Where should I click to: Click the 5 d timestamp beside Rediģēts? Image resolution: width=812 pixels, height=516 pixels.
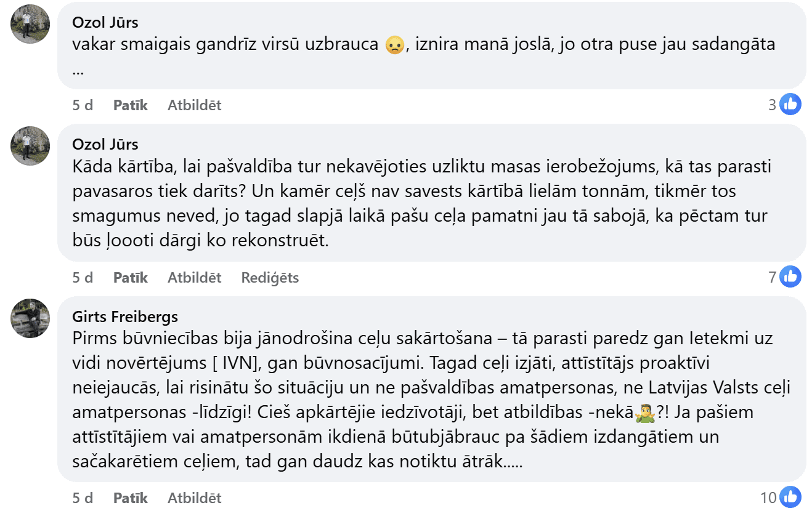83,278
